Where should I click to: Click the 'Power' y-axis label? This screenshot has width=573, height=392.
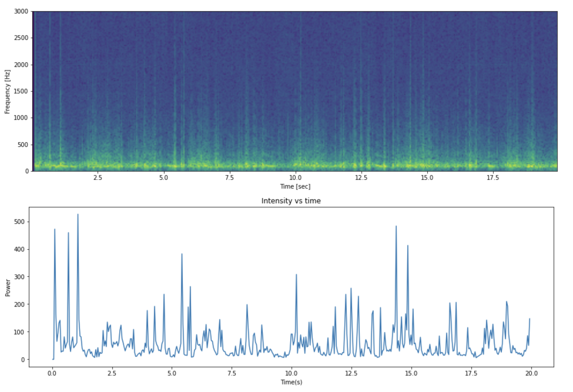click(x=8, y=288)
